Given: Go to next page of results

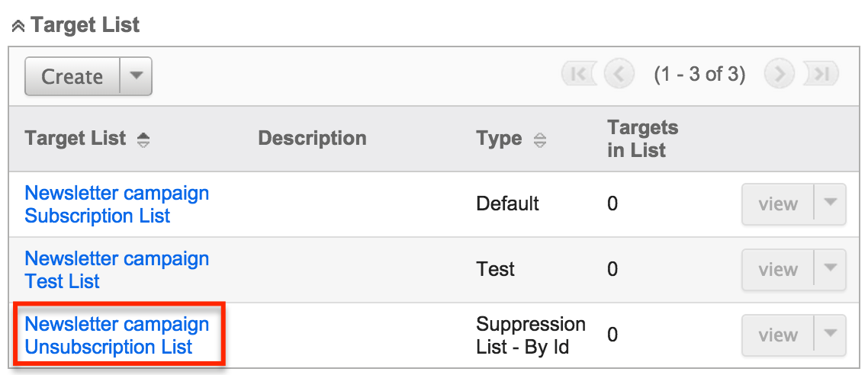Looking at the screenshot, I should (780, 75).
